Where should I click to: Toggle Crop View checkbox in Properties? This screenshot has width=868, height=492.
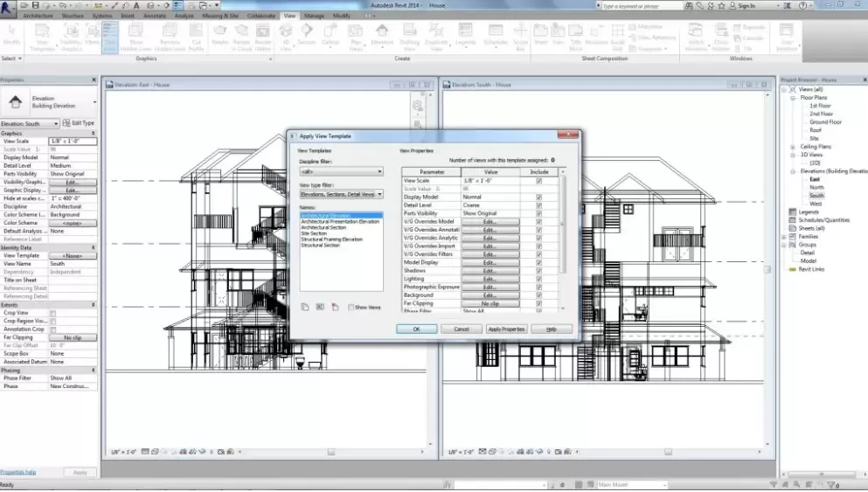(x=53, y=313)
